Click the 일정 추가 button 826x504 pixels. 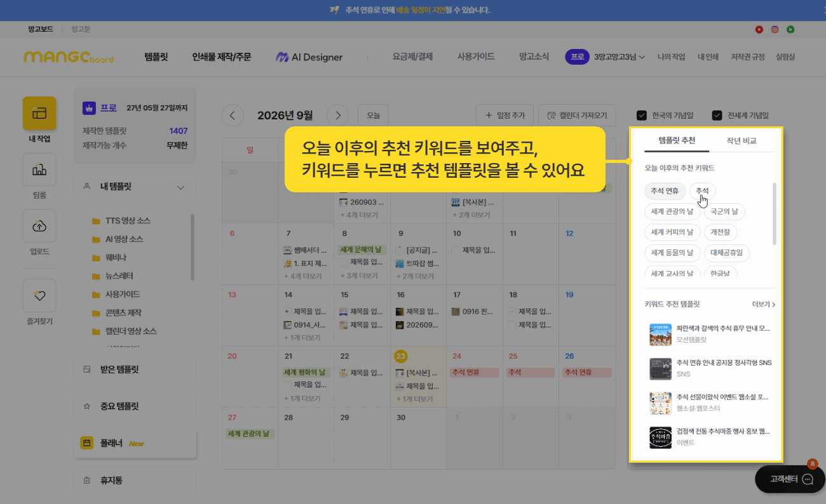505,116
